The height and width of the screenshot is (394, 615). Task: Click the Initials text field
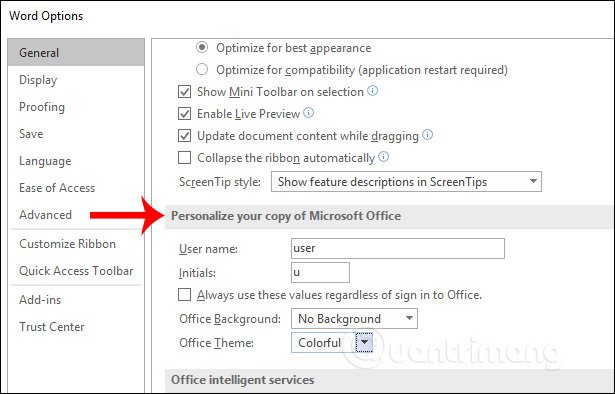tap(320, 272)
